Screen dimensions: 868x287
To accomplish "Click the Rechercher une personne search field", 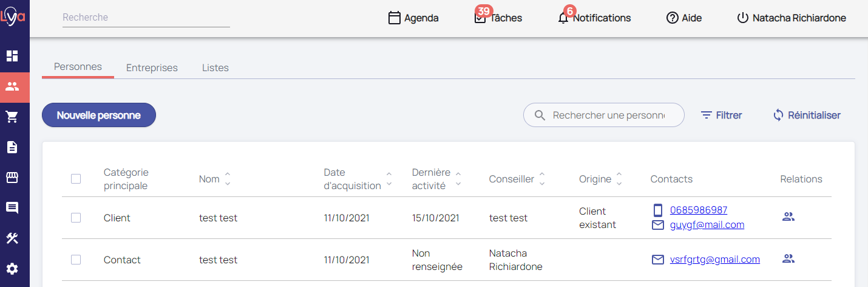I will click(608, 115).
